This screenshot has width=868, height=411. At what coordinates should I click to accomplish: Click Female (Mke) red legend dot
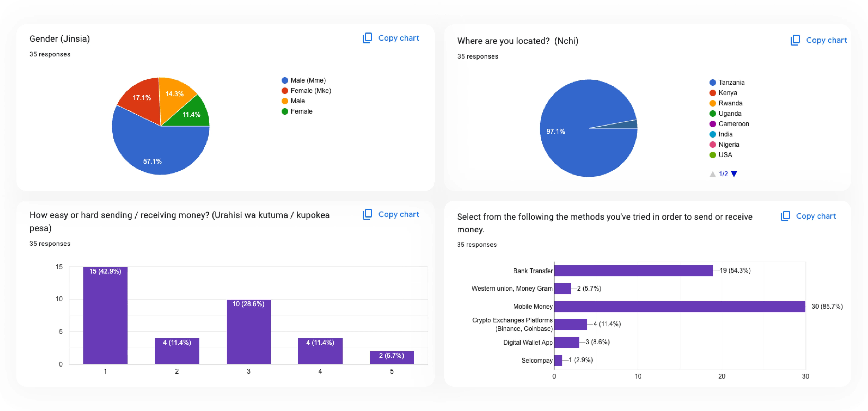pos(285,91)
